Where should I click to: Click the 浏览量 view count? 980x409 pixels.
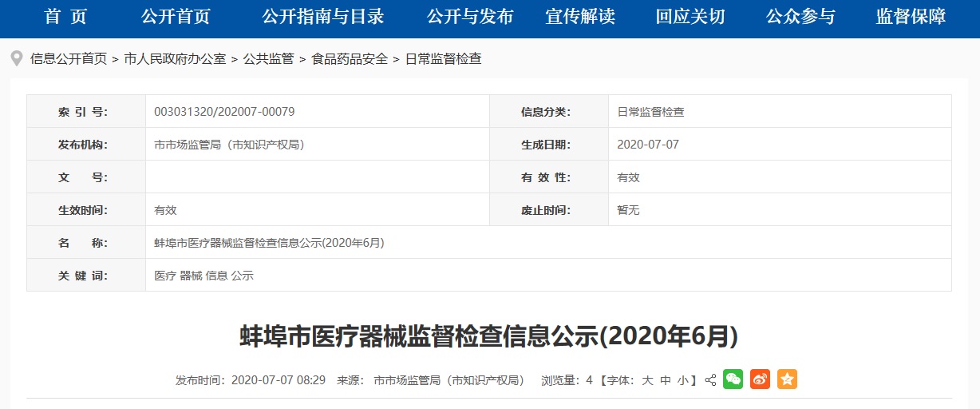(x=567, y=380)
